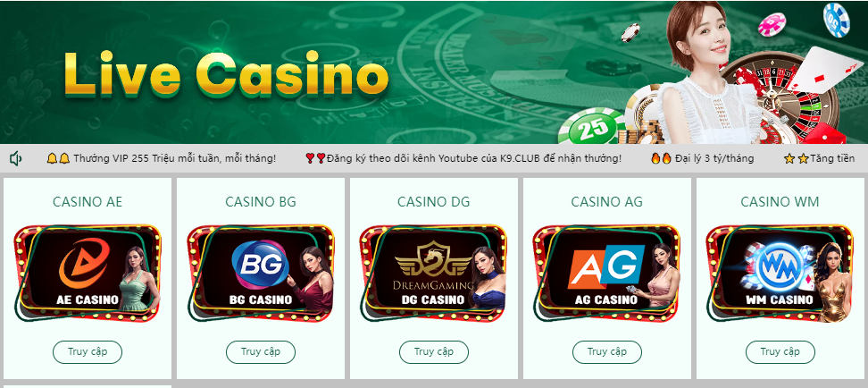Screen dimensions: 868x388
Task: Click the Đại lý 3 tỷ/tháng announcement
Action: point(702,158)
